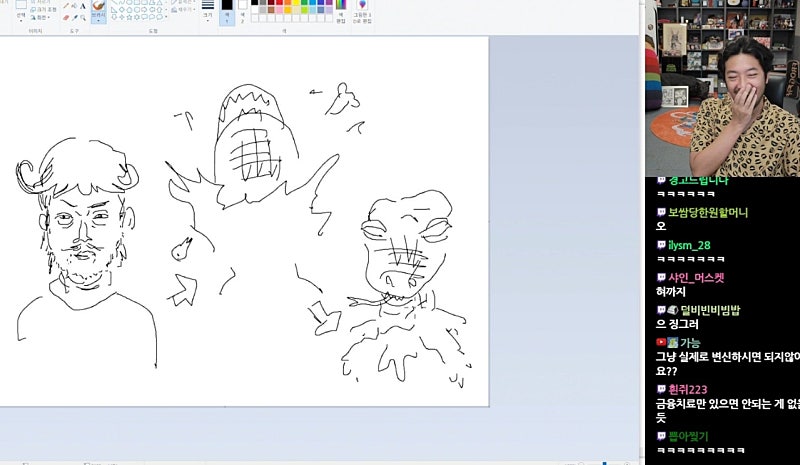800x465 pixels.
Task: Open the shape Fill dropdown
Action: coord(183,10)
